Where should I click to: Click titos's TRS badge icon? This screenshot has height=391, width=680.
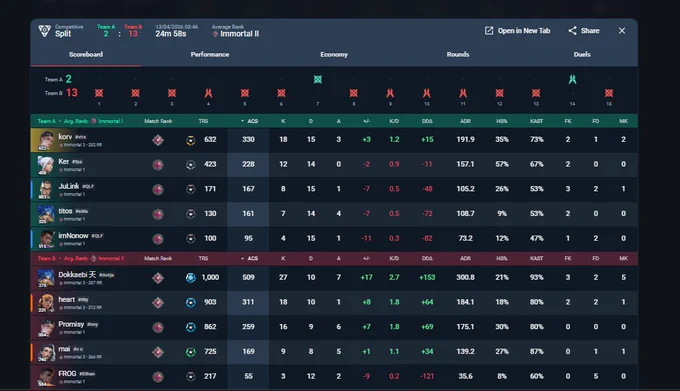(190, 214)
